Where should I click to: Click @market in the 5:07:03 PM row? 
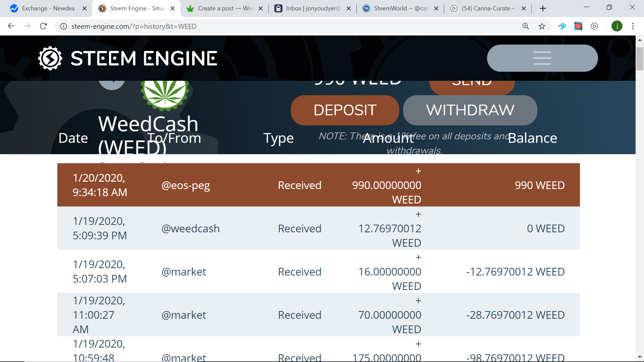(184, 272)
